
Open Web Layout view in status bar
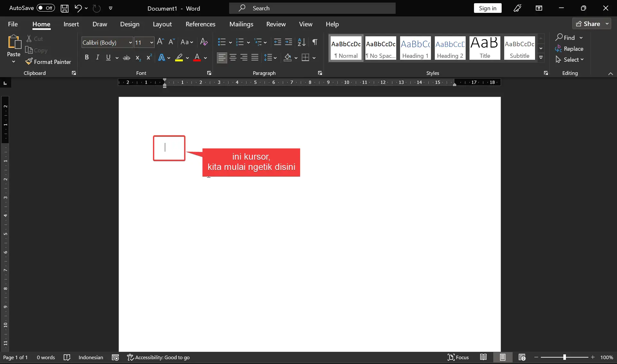tap(522, 357)
